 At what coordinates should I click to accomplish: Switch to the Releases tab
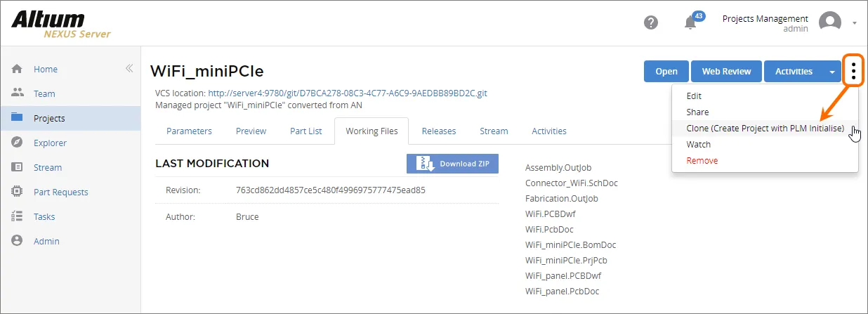click(x=439, y=131)
